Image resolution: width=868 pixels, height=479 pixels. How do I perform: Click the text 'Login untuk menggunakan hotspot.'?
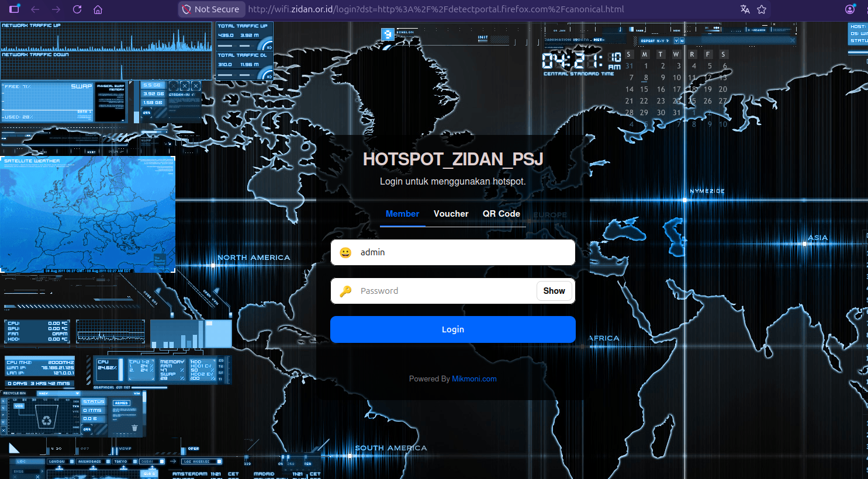(x=453, y=182)
